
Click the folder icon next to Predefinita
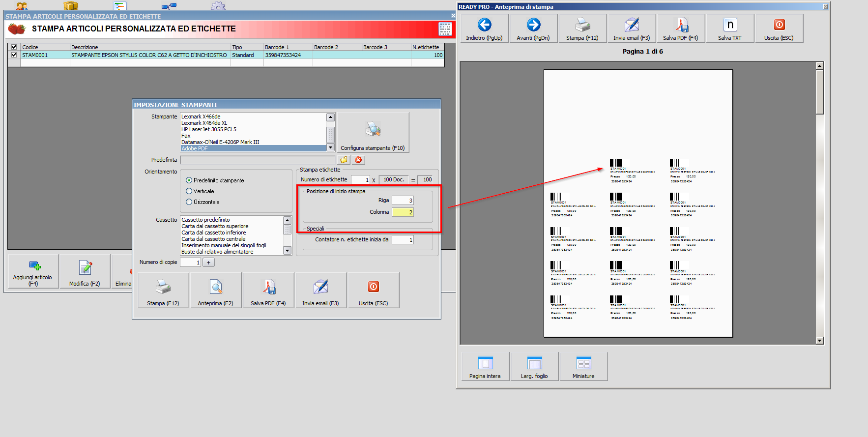[x=344, y=160]
